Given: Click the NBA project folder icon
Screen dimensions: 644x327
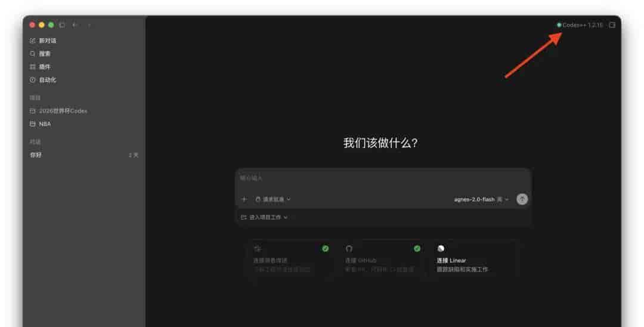Looking at the screenshot, I should (32, 124).
